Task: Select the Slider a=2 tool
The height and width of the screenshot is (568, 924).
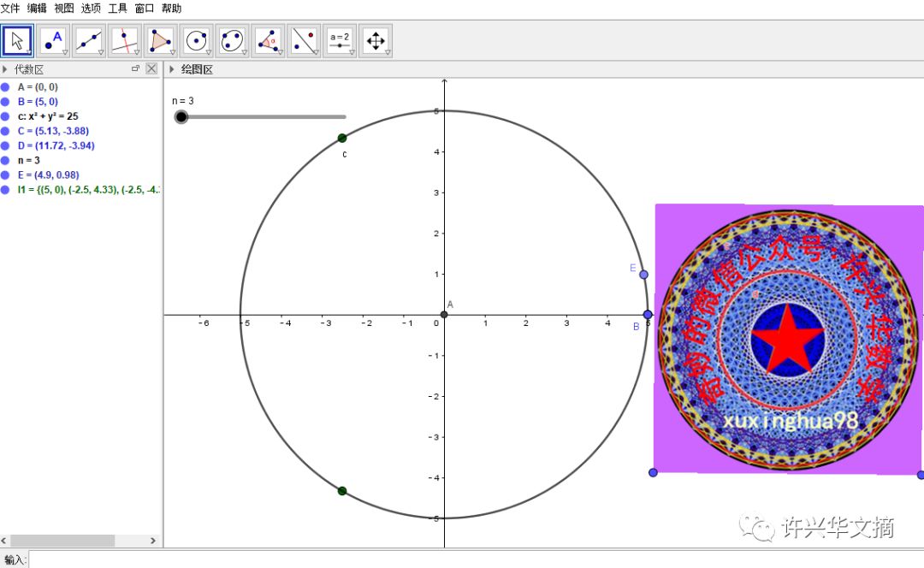Action: (340, 41)
